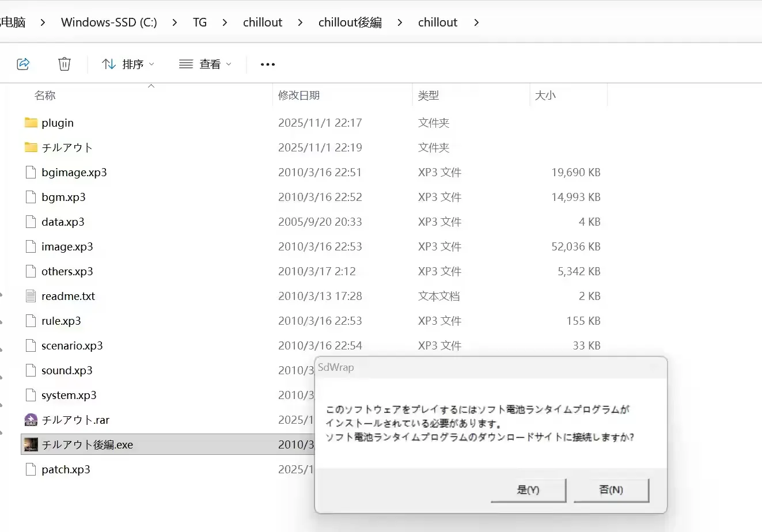Click the チルアウト後編.exe application icon
Image resolution: width=762 pixels, height=532 pixels.
(x=31, y=444)
